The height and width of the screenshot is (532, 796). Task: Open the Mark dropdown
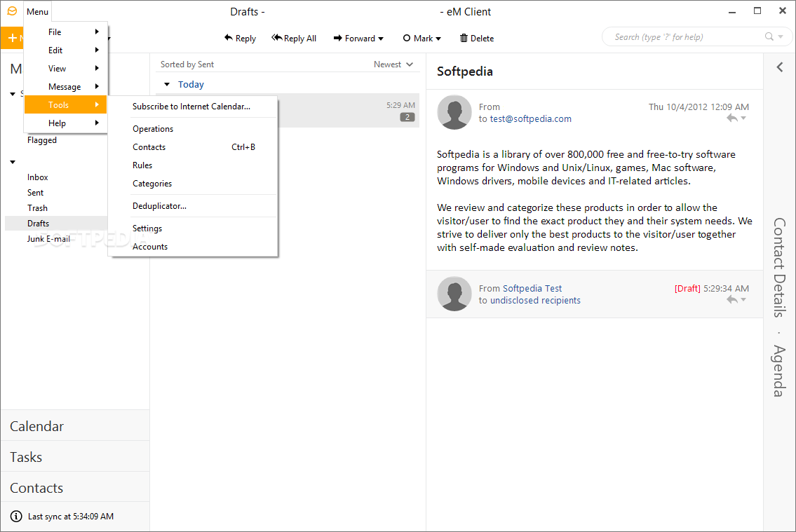pos(422,38)
